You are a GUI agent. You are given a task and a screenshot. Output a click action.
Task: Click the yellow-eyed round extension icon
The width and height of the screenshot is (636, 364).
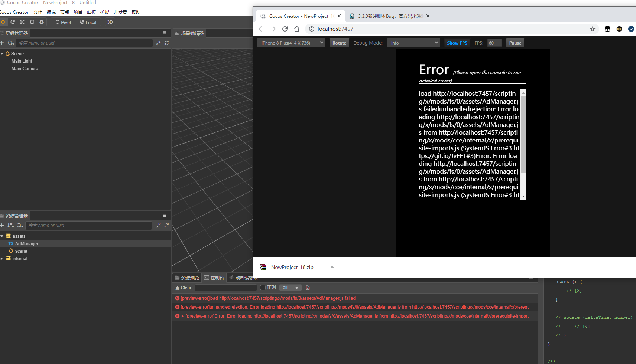tap(619, 29)
